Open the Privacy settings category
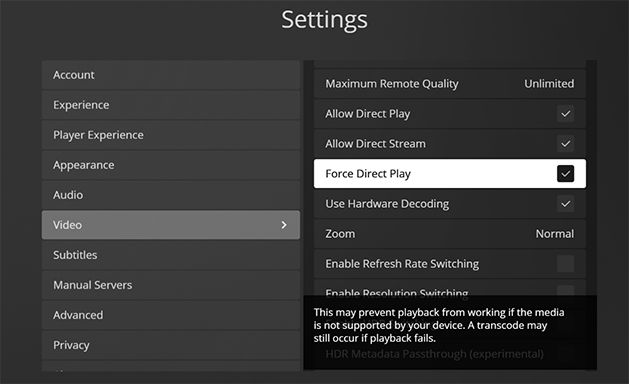The width and height of the screenshot is (629, 384). pyautogui.click(x=170, y=345)
